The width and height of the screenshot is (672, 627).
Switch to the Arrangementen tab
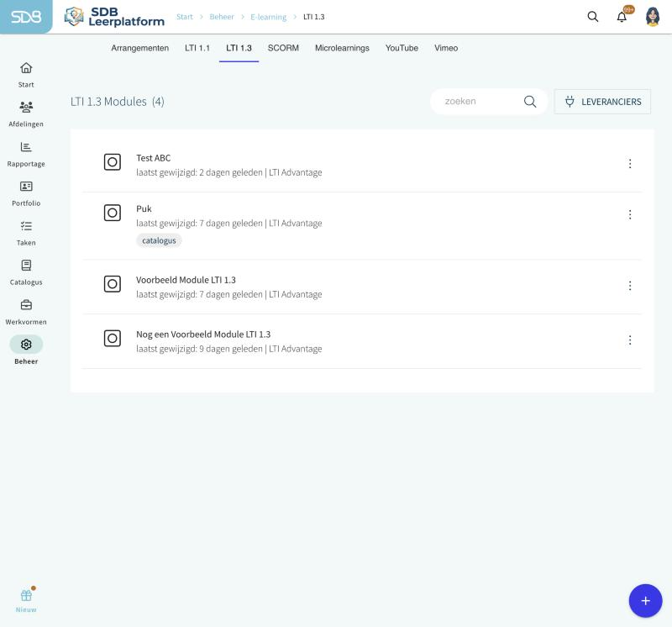coord(139,48)
